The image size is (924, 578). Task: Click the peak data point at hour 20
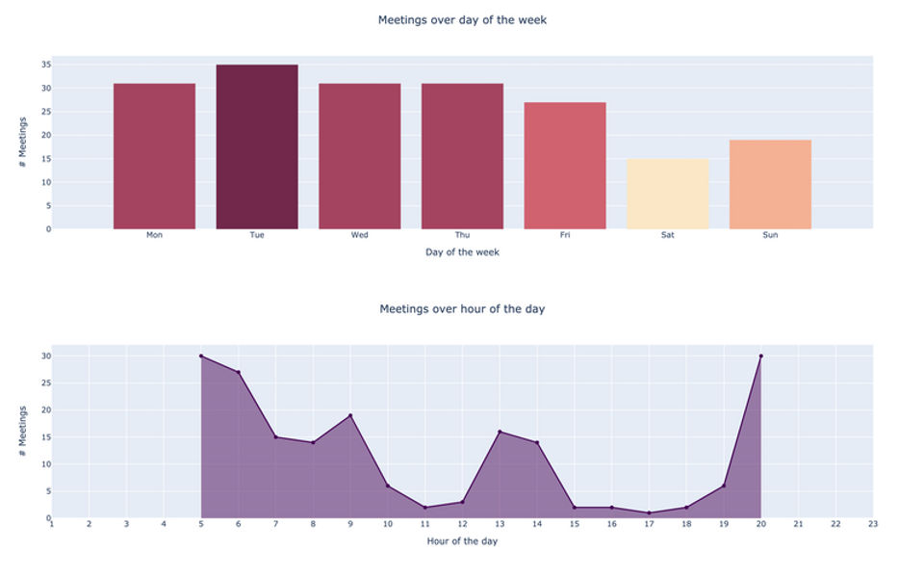(760, 356)
